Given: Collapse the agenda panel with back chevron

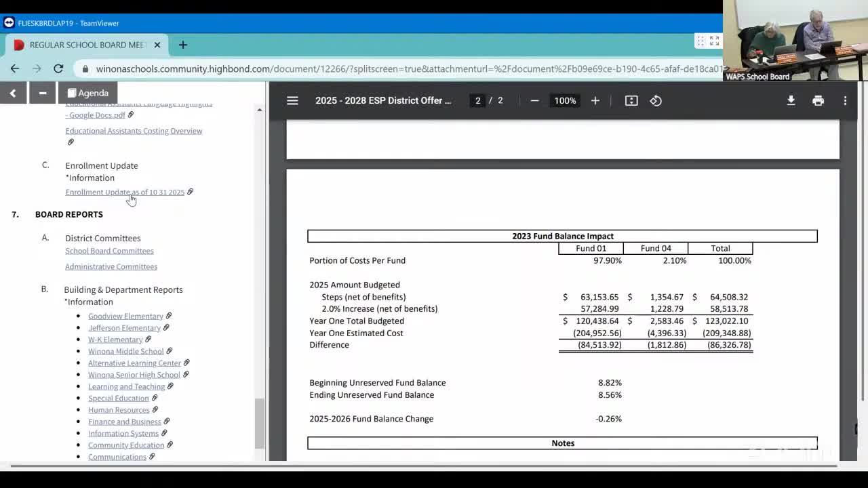Looking at the screenshot, I should [13, 93].
